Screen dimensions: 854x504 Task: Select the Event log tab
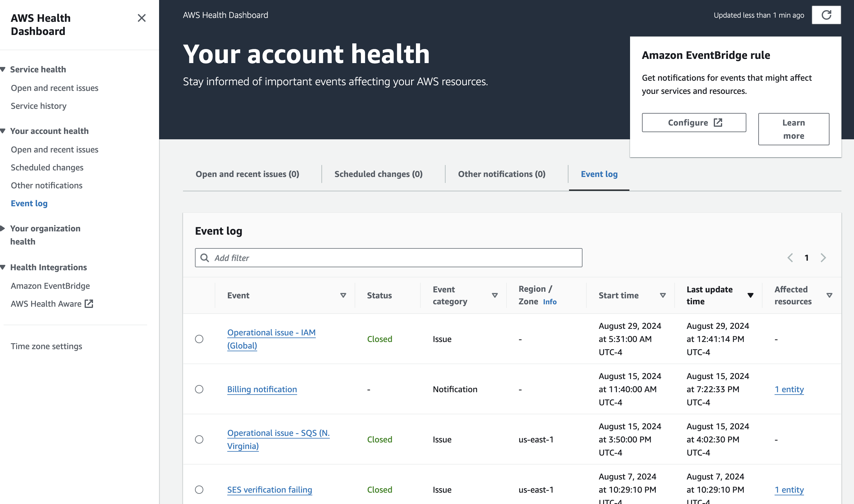point(599,174)
